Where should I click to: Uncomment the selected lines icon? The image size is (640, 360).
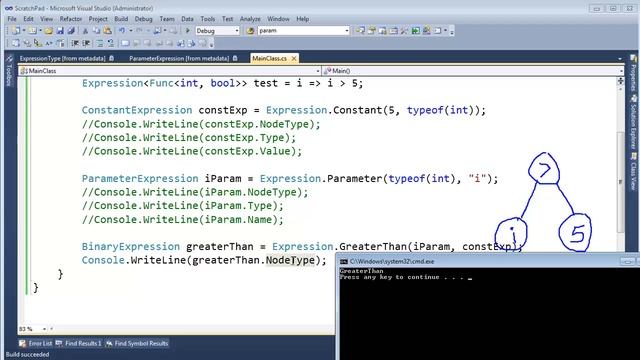111,43
